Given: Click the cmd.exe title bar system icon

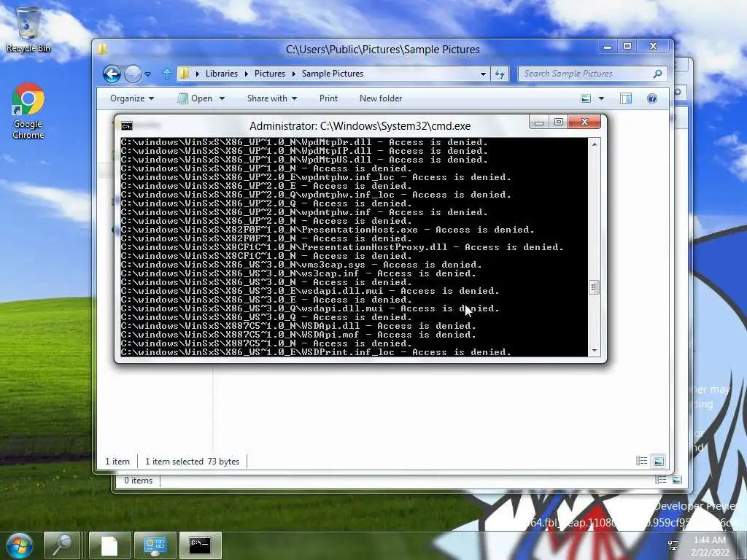Looking at the screenshot, I should click(127, 125).
